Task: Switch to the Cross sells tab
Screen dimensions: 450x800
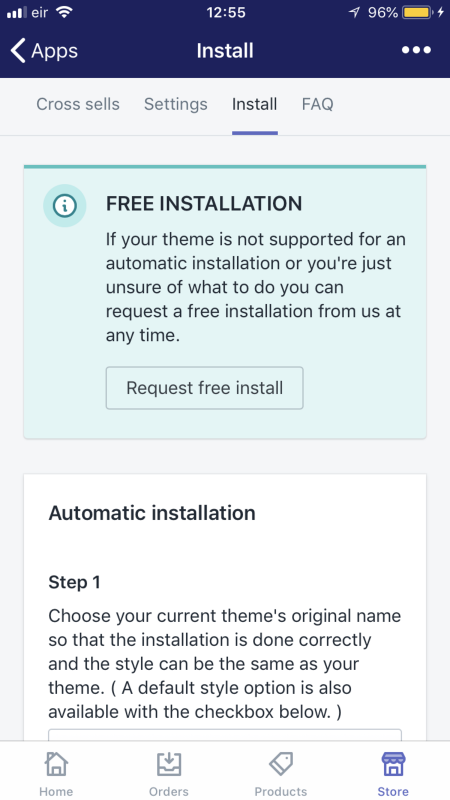Action: [78, 104]
